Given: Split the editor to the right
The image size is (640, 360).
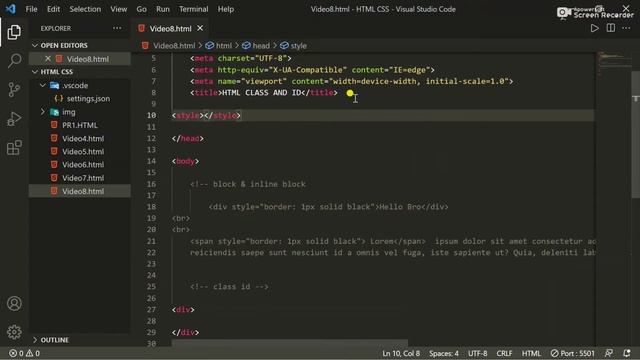Looking at the screenshot, I should (x=611, y=28).
